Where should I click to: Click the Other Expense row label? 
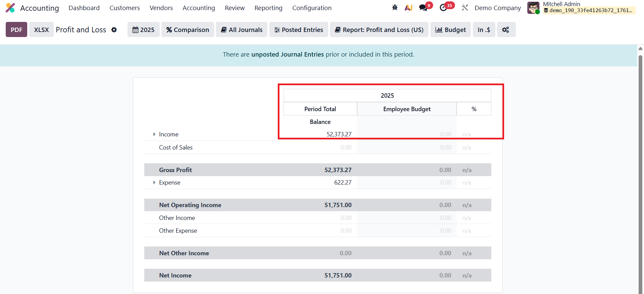[178, 231]
